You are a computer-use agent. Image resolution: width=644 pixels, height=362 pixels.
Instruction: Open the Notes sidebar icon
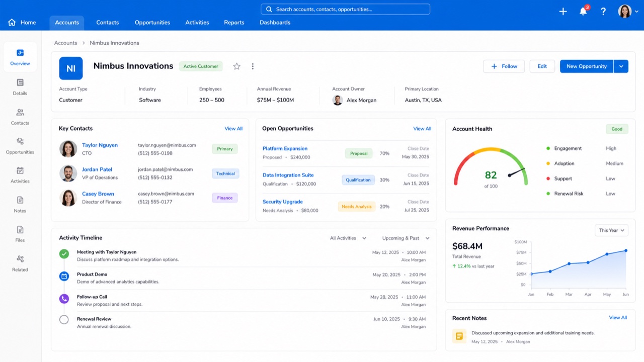point(20,200)
